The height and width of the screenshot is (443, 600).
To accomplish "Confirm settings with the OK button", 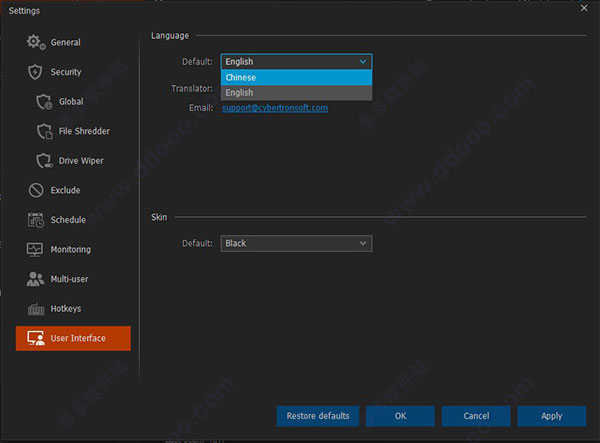I will point(400,416).
